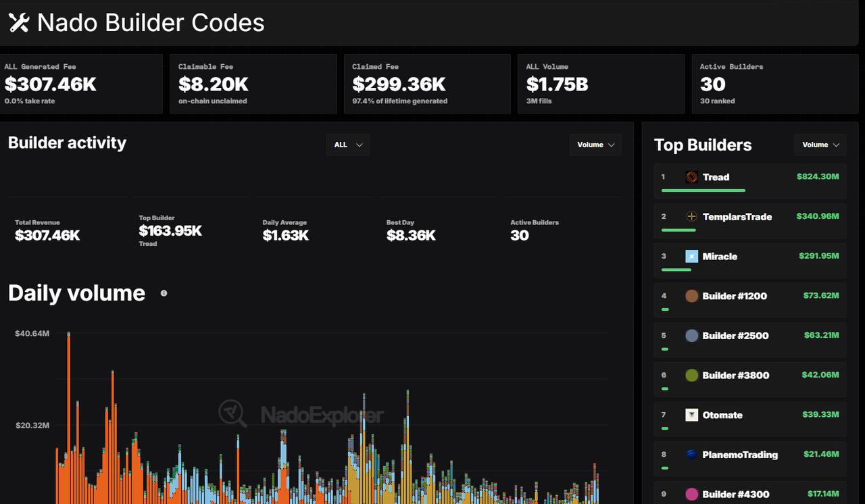Viewport: 865px width, 504px height.
Task: Click the ALL Generated Fee stat card
Action: click(x=81, y=84)
